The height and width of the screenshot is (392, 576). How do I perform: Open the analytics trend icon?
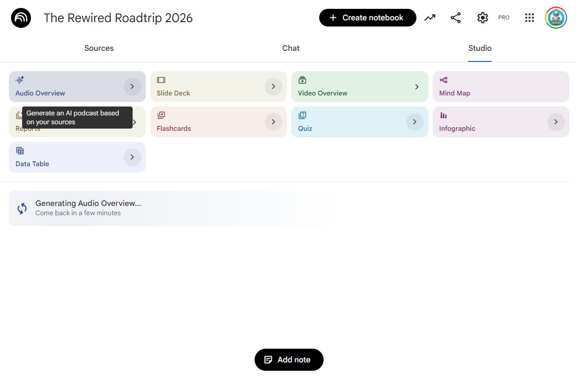tap(430, 18)
